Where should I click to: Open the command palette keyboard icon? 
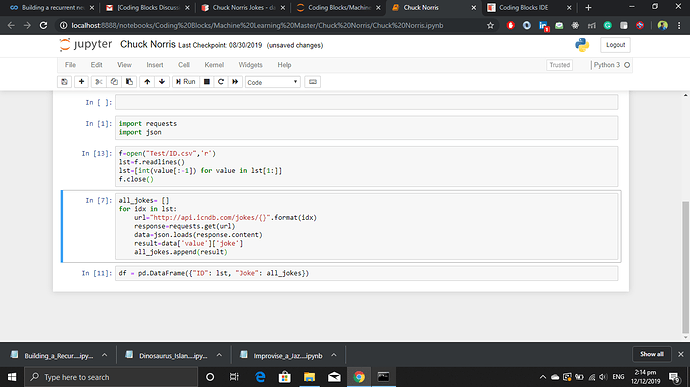coord(312,82)
